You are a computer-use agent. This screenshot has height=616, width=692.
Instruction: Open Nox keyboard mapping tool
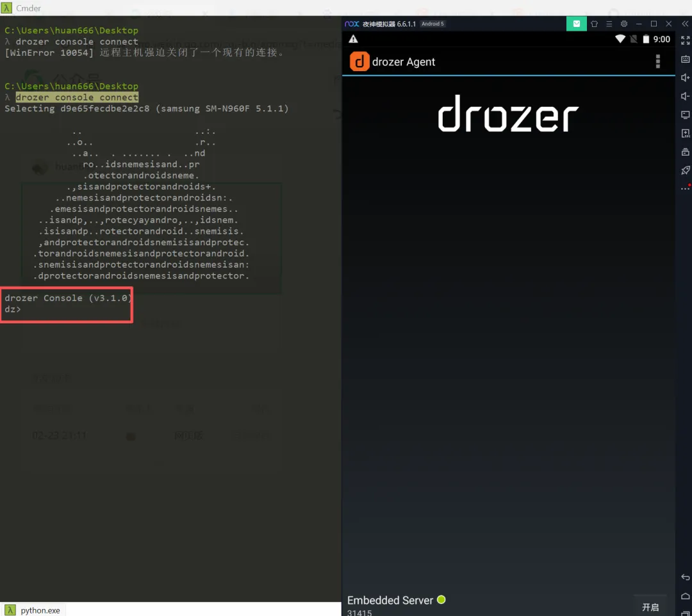coord(685,59)
